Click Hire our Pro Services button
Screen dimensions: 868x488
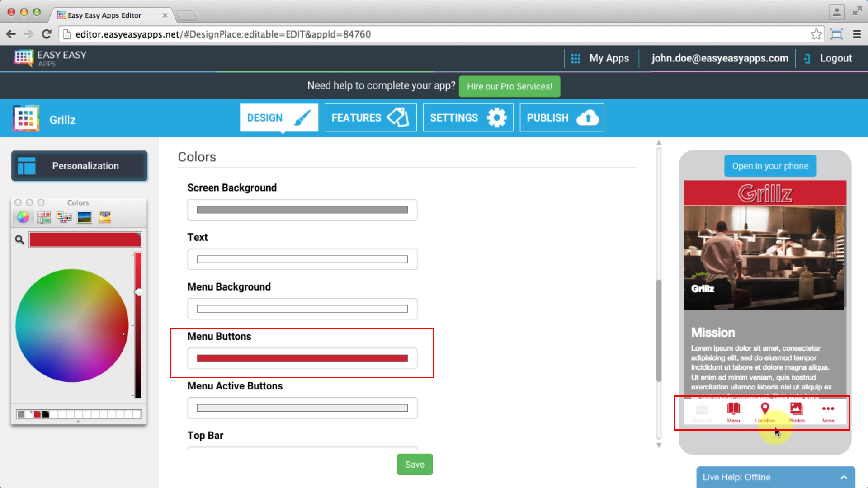(x=509, y=86)
